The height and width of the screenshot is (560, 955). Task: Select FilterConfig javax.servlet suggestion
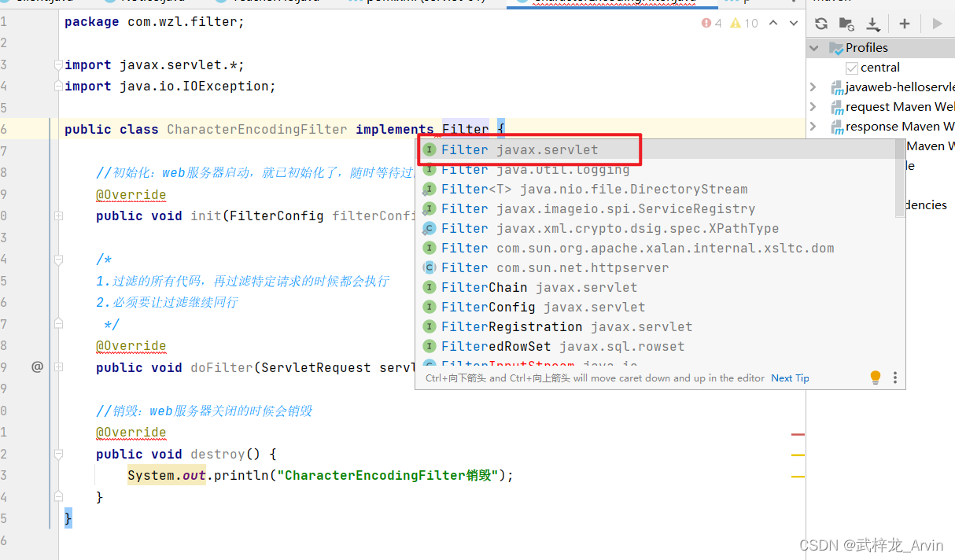coord(654,307)
